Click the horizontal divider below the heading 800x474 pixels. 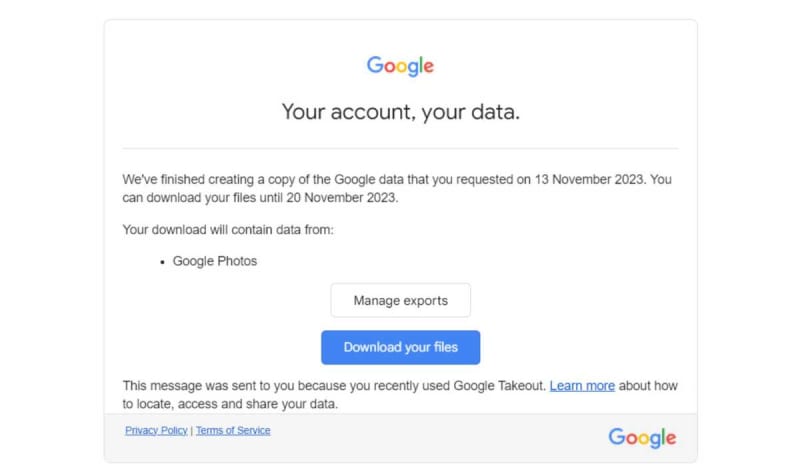(x=401, y=148)
